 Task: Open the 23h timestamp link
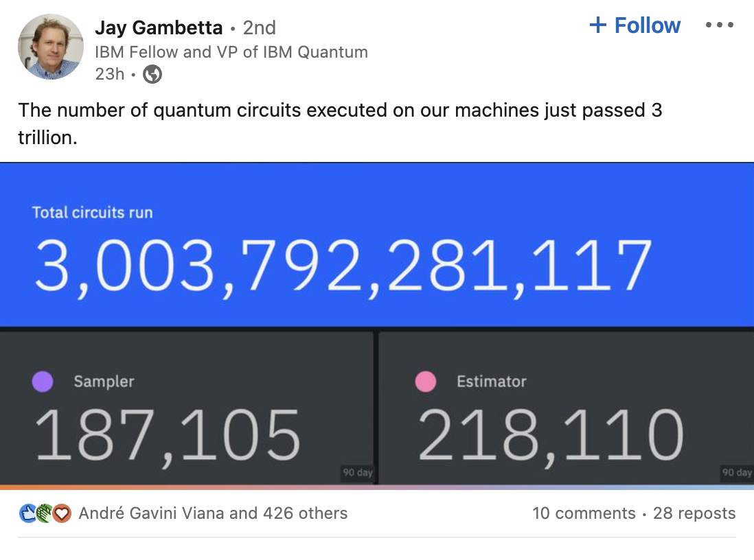click(108, 74)
